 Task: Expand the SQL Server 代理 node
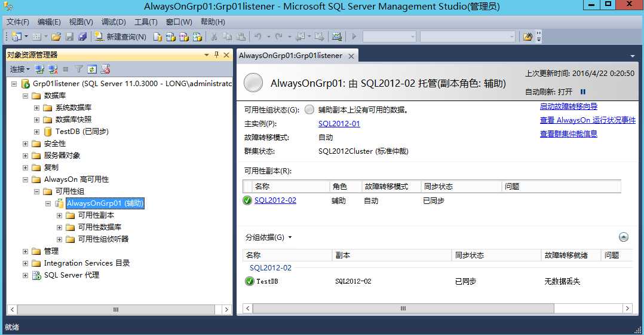click(x=26, y=275)
